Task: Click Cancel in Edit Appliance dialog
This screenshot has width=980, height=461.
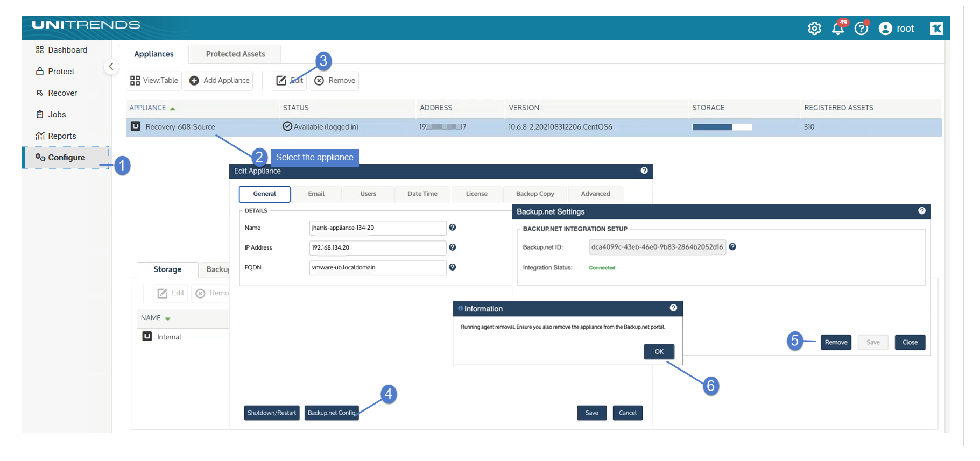Action: coord(628,413)
